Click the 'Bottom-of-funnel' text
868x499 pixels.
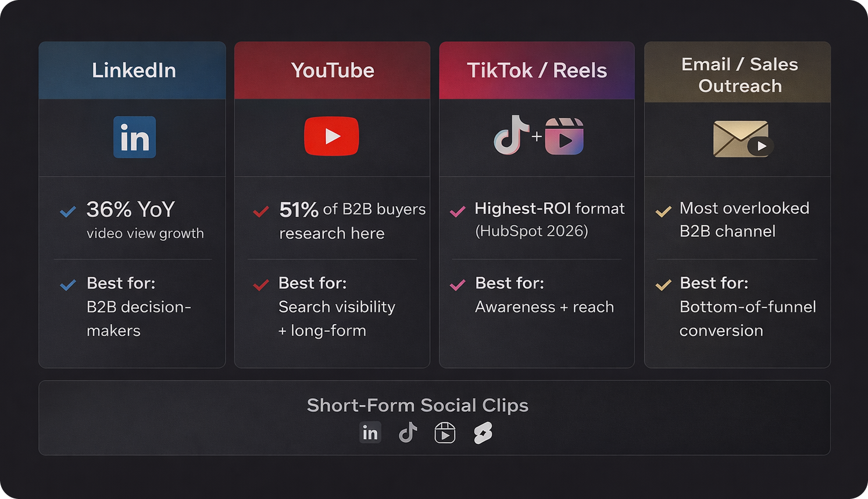748,307
